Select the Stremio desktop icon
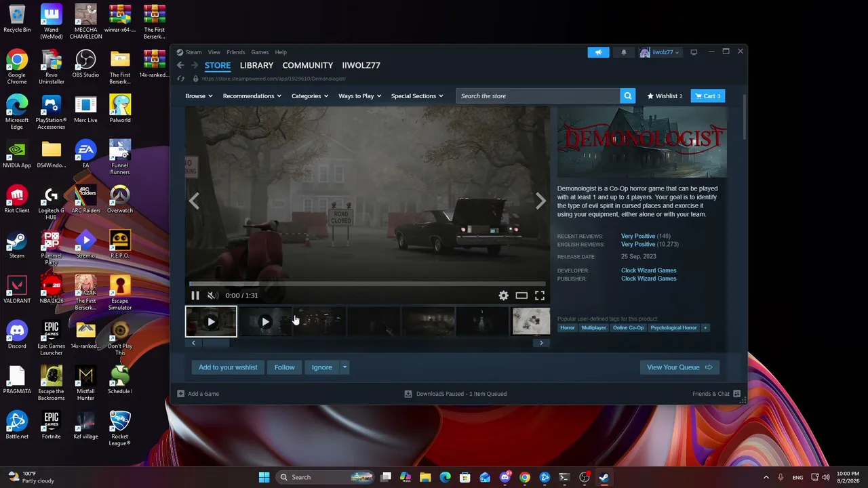This screenshot has width=868, height=488. tap(85, 245)
